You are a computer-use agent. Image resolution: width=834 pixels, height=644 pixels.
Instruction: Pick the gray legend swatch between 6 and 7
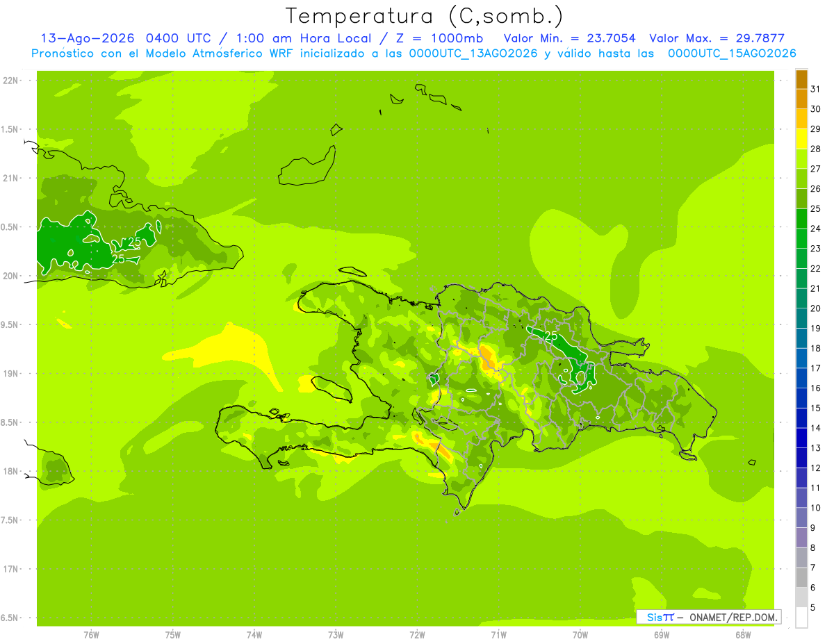point(801,577)
